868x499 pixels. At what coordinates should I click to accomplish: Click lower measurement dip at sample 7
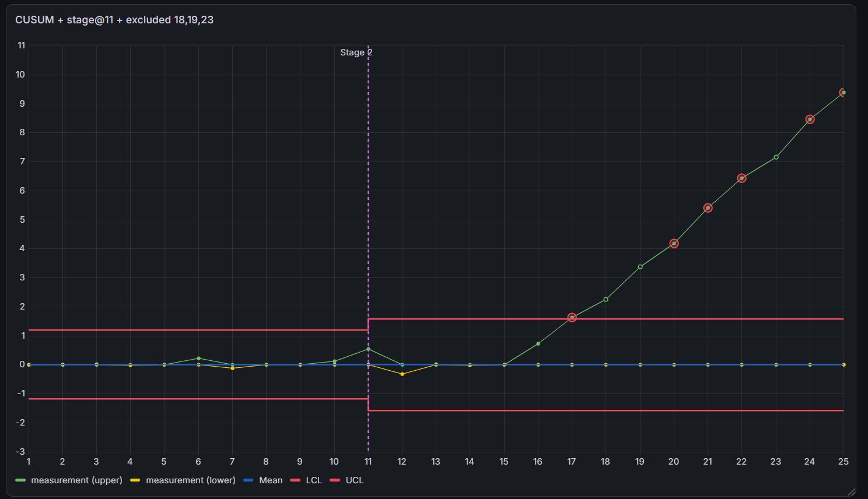click(x=232, y=368)
